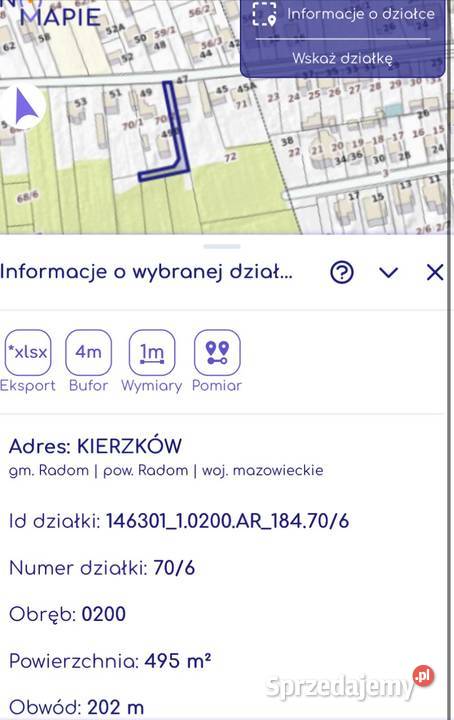Click gm. Radom location subtitle
Screen dimensions: 454x720
(166, 471)
